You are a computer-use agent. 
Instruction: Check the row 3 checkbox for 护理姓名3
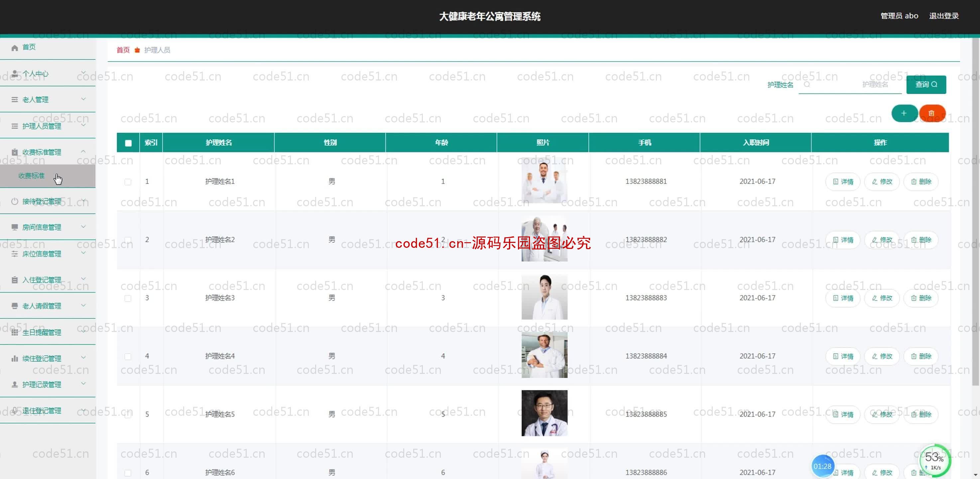coord(128,298)
